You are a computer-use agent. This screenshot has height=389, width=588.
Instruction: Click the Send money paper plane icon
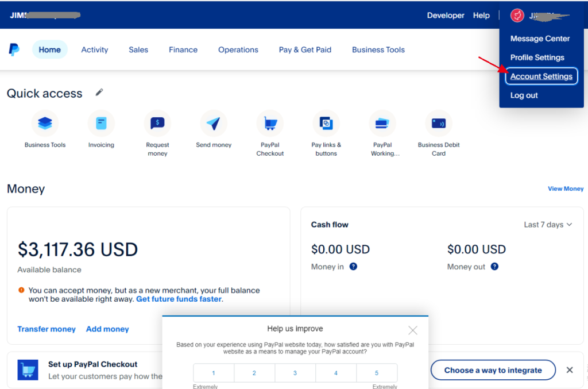tap(214, 123)
